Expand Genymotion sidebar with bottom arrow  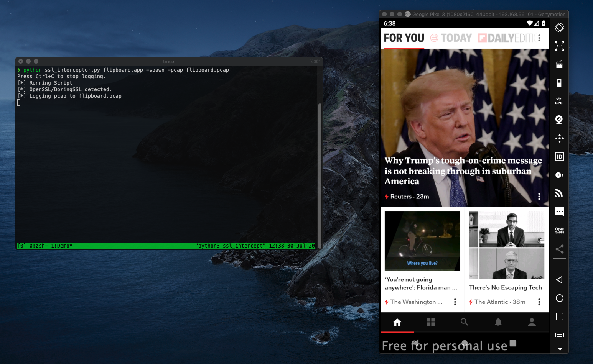click(x=560, y=349)
